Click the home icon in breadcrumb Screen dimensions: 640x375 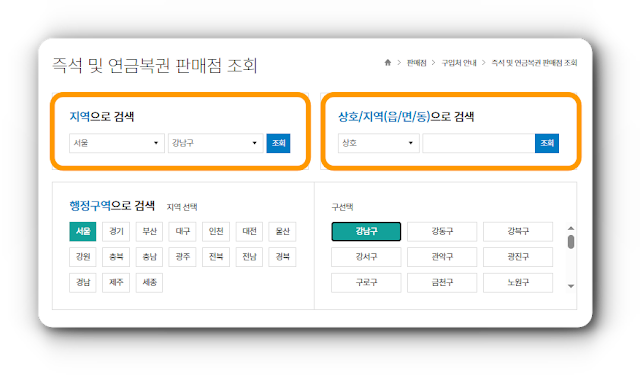coord(388,62)
